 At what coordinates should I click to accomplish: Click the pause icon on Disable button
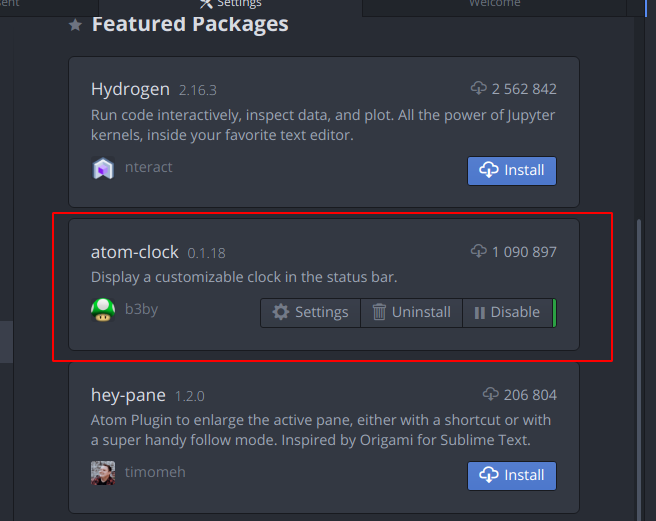[x=480, y=313]
